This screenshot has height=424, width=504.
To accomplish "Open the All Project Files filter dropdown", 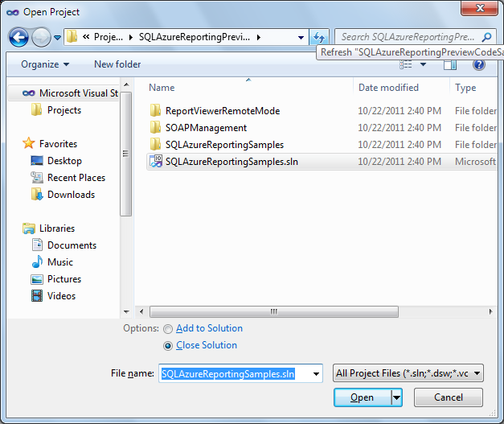I will tap(408, 373).
